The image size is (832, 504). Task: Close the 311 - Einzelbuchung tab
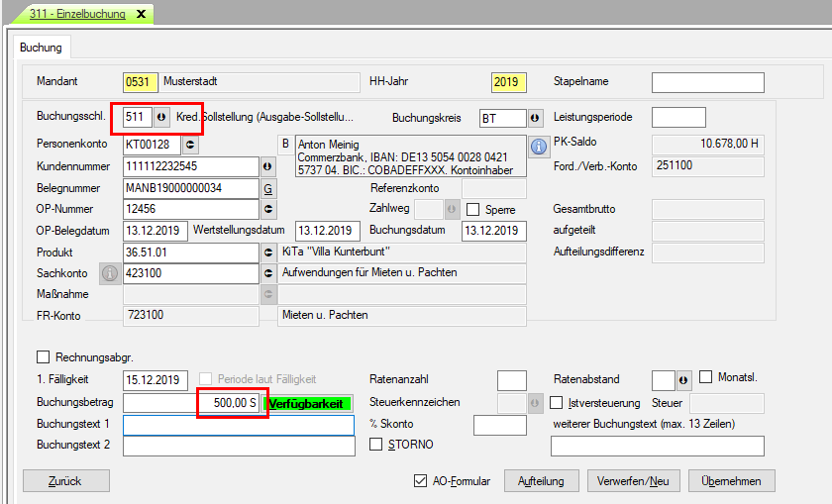[140, 14]
